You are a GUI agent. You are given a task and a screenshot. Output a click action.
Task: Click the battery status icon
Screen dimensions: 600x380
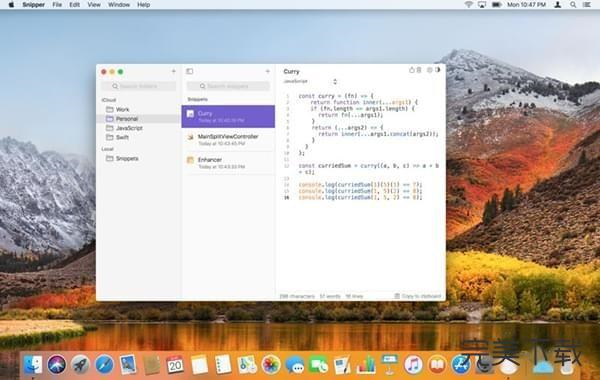(497, 5)
